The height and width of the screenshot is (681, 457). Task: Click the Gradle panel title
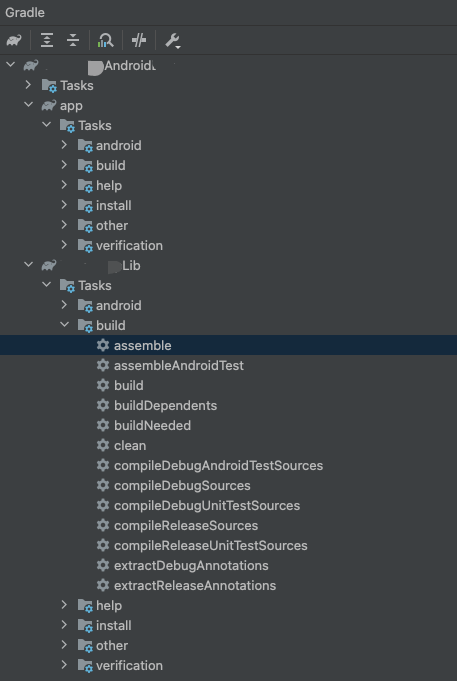(x=25, y=13)
